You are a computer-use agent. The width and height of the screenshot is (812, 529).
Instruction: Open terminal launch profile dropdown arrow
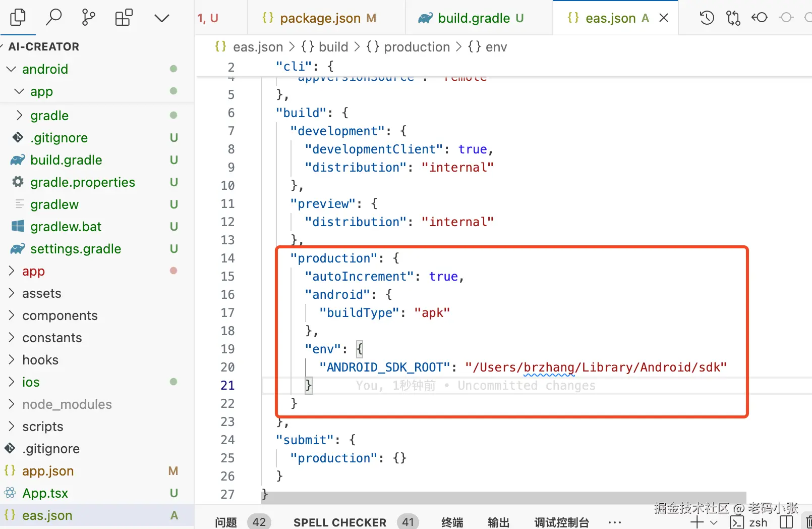(714, 522)
